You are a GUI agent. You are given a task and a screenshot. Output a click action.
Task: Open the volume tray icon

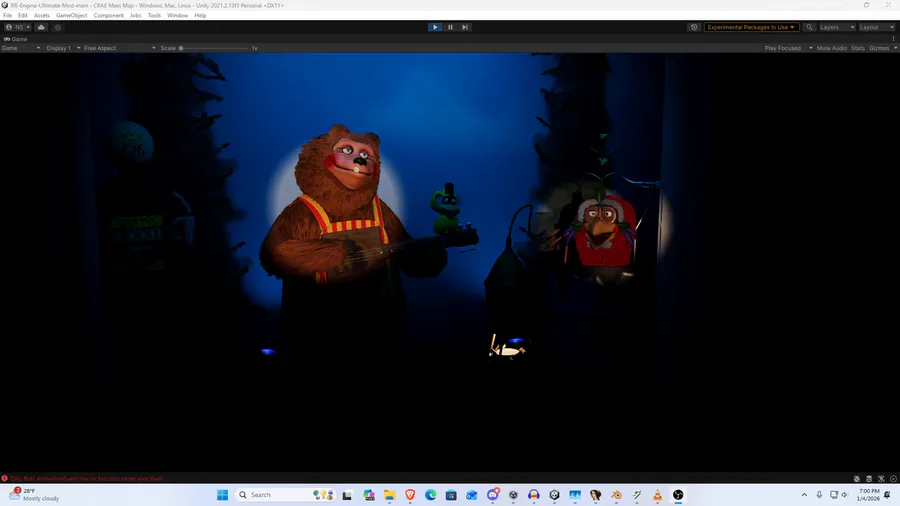[844, 495]
